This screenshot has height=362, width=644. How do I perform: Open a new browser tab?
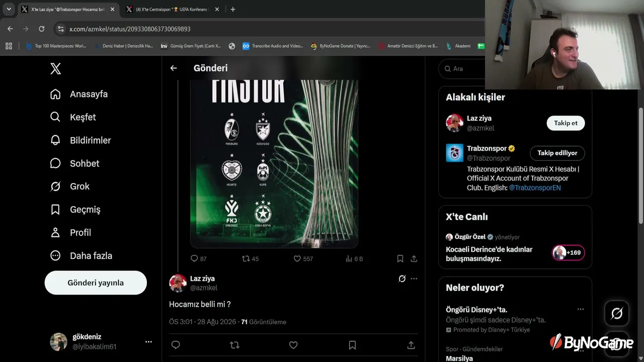[232, 10]
